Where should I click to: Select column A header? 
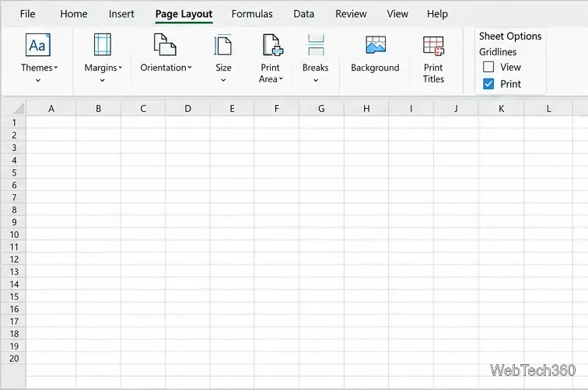tap(51, 108)
